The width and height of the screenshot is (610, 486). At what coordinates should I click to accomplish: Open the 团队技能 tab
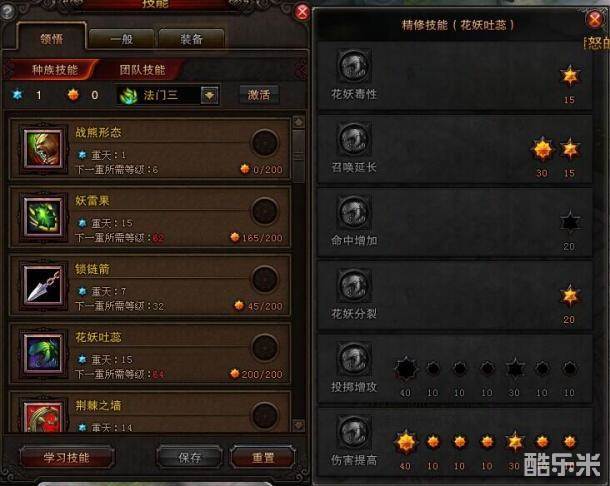pos(142,70)
